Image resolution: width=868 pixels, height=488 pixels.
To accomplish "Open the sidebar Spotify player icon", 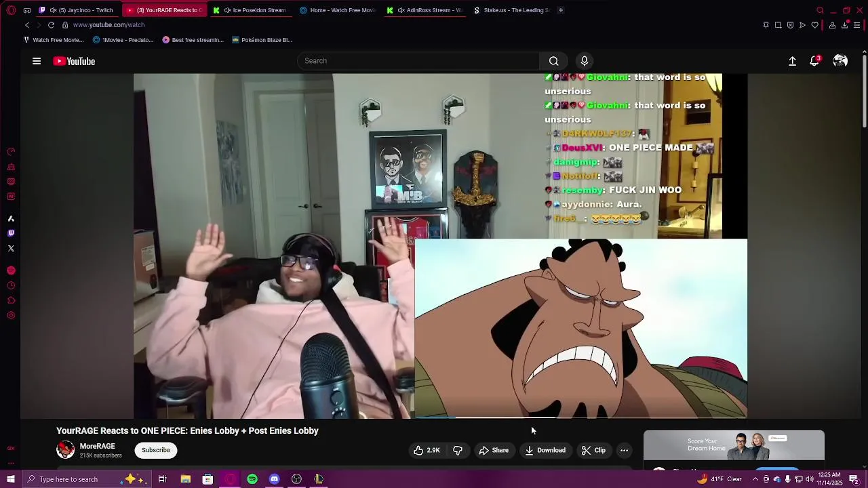I will pos(11,270).
